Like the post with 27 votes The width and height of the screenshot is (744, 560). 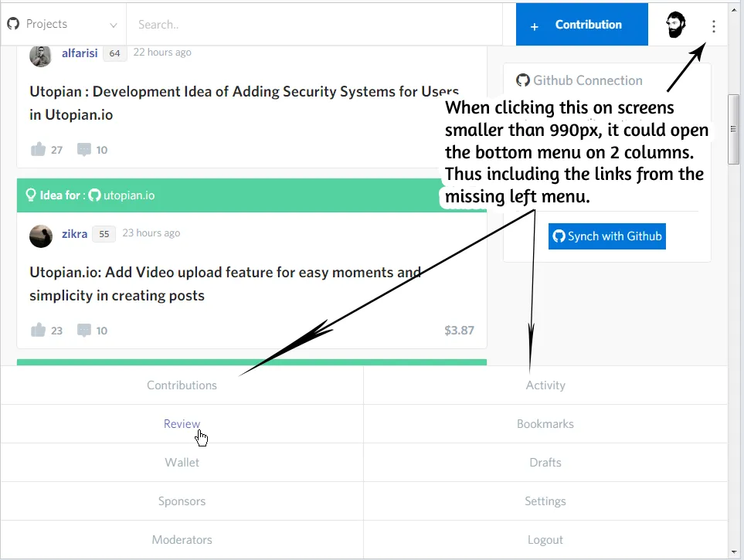[x=38, y=150]
